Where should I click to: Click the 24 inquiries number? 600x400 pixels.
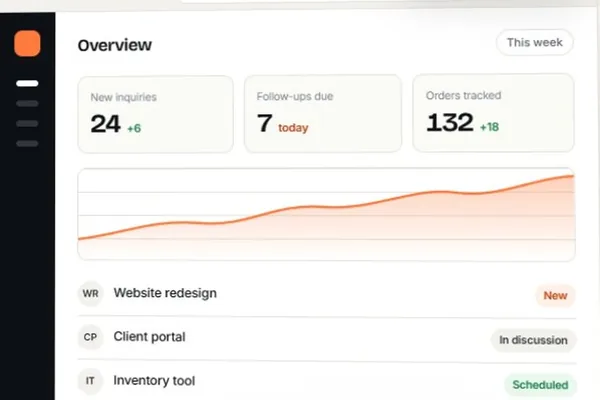click(106, 124)
